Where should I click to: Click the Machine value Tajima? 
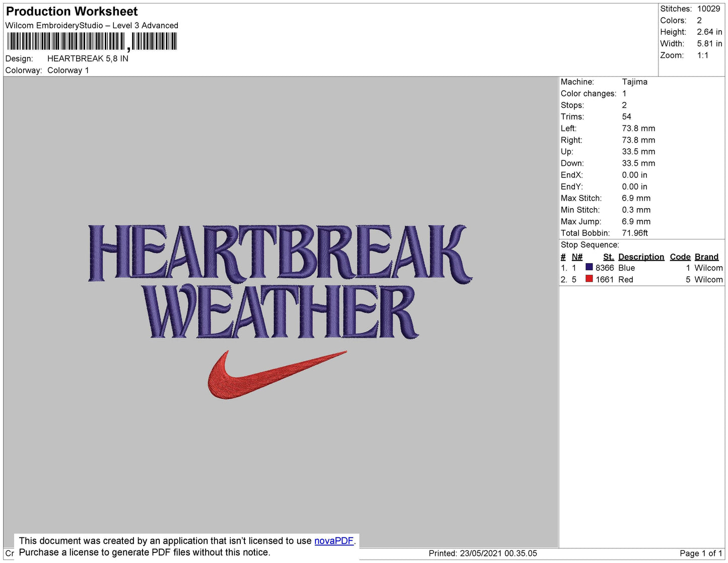(635, 82)
